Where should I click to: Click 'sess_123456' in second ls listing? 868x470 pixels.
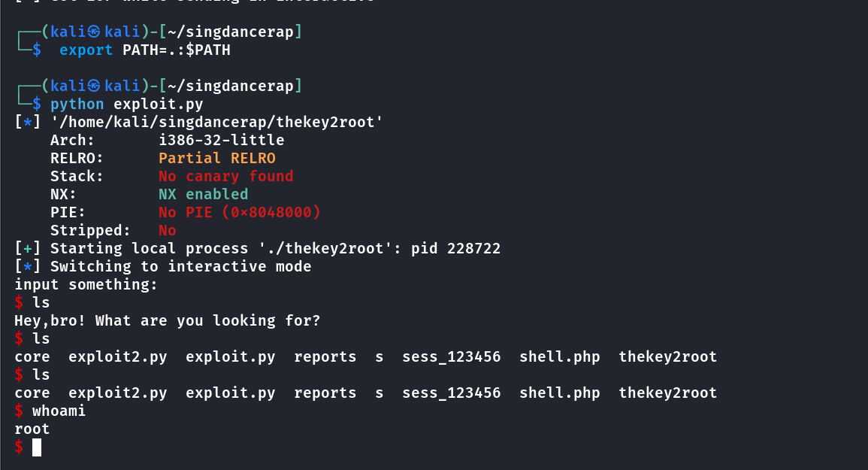[x=451, y=393]
